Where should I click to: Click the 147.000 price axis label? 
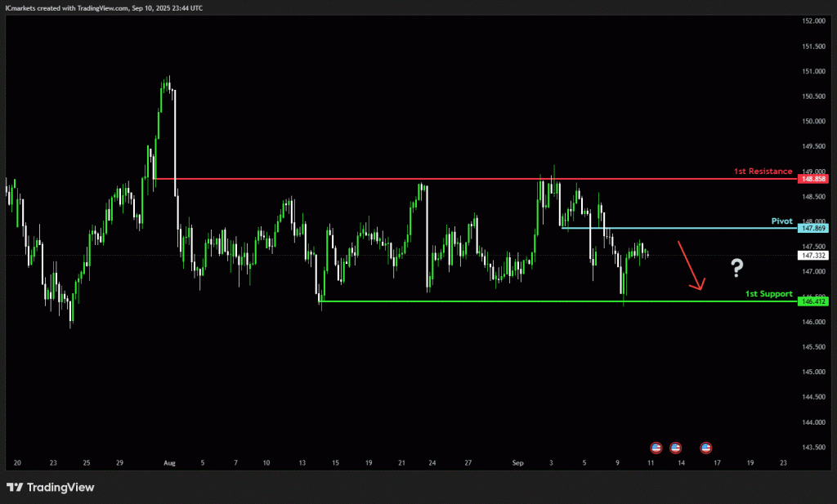coord(813,271)
